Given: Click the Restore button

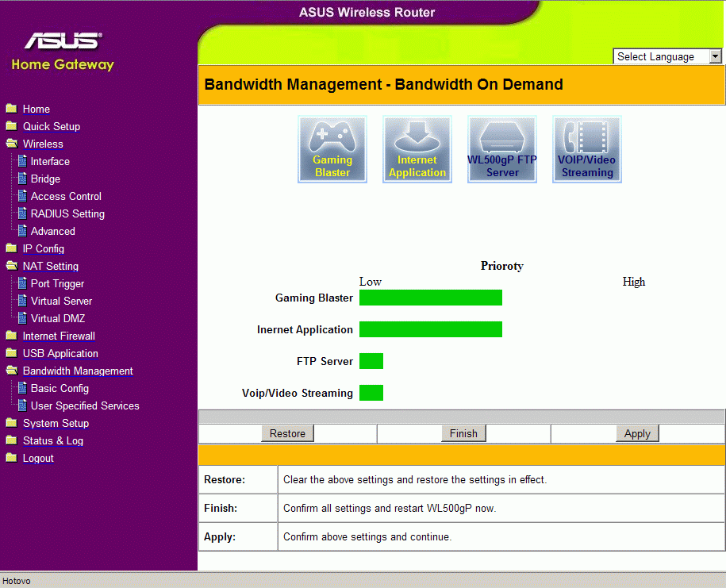Looking at the screenshot, I should (287, 433).
